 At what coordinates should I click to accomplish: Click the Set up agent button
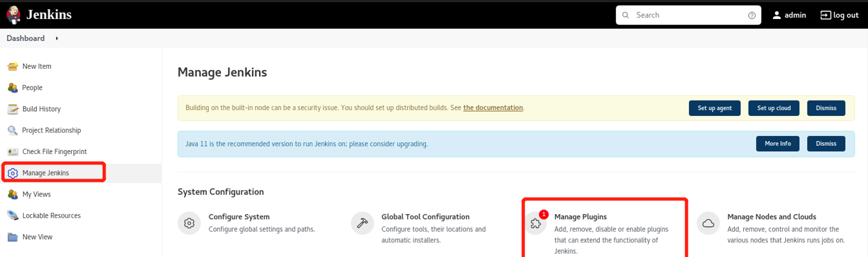coord(715,108)
